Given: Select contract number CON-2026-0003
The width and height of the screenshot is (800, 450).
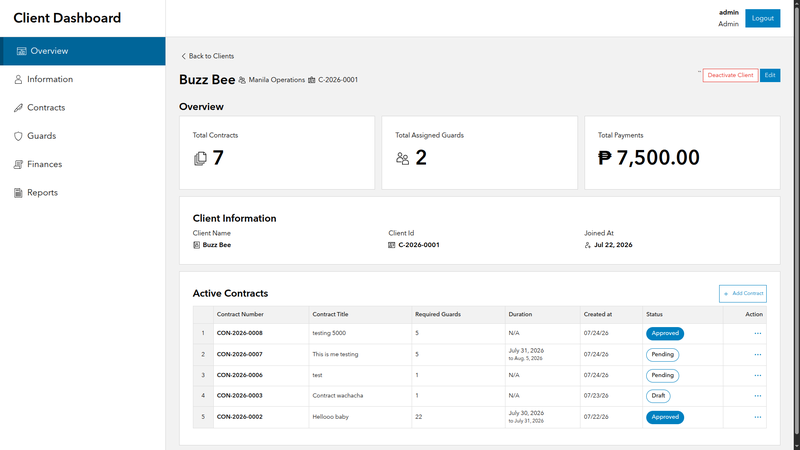Looking at the screenshot, I should pyautogui.click(x=240, y=395).
